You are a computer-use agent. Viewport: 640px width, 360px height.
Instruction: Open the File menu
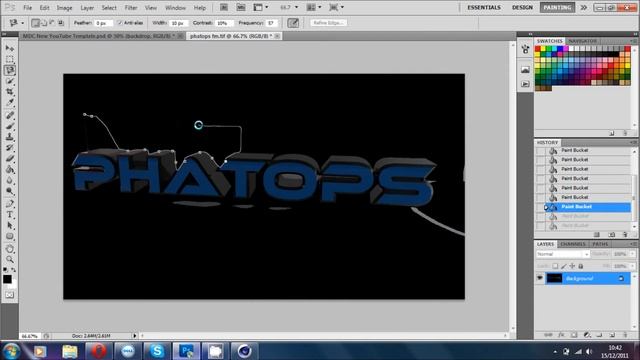(27, 8)
